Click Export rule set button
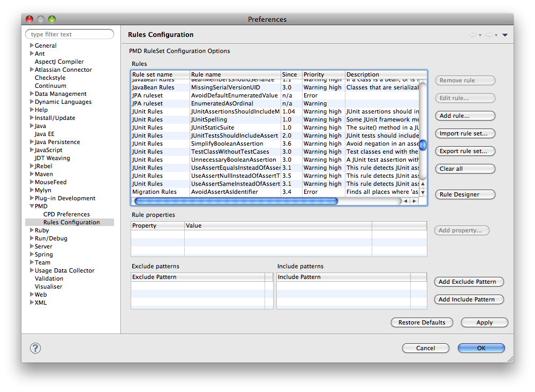 coord(464,151)
